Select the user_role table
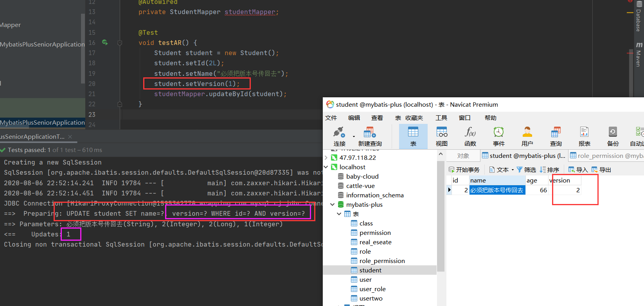This screenshot has width=644, height=306. 372,289
